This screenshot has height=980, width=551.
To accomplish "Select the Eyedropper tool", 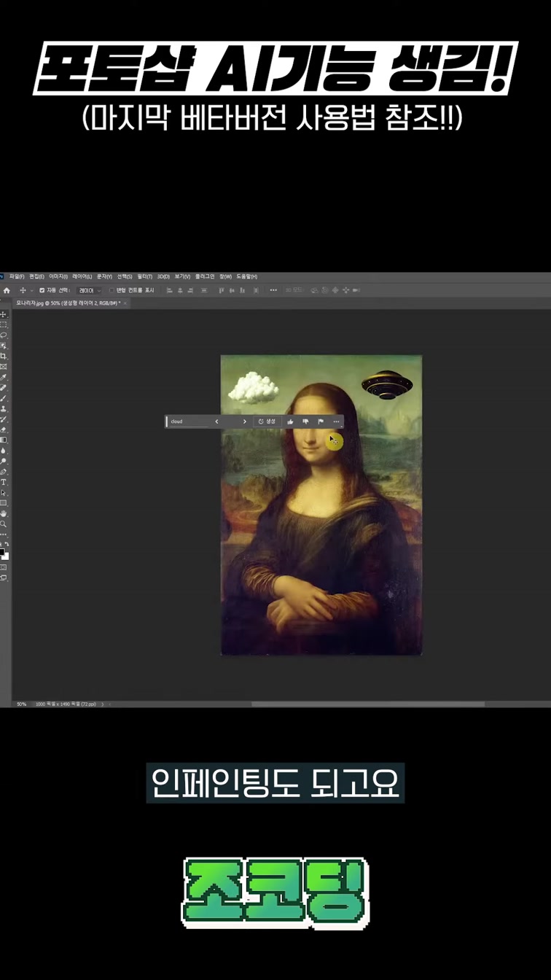I will [x=4, y=377].
